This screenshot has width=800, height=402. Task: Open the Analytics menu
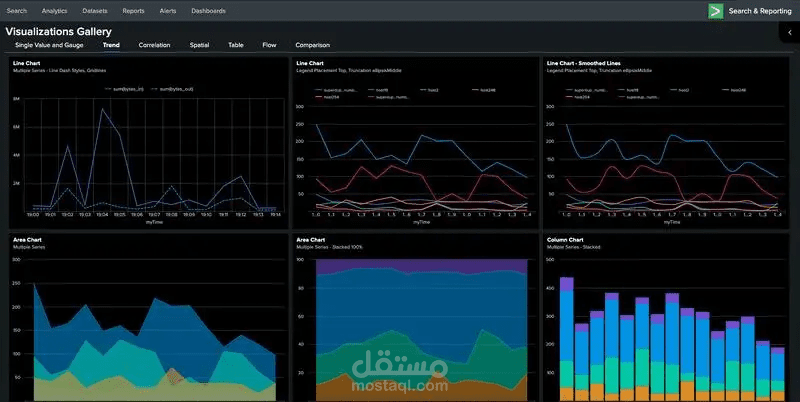click(55, 11)
